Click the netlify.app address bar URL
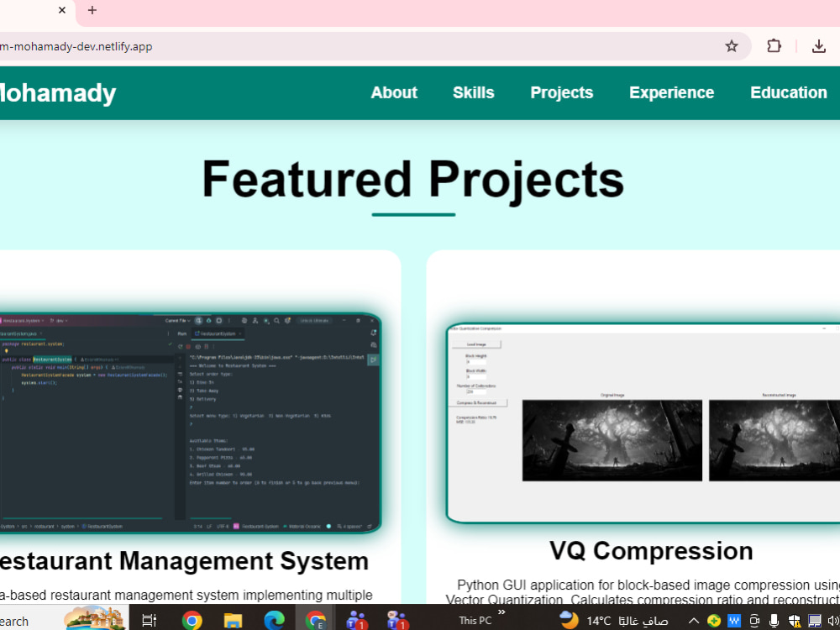The image size is (840, 630). click(x=76, y=46)
